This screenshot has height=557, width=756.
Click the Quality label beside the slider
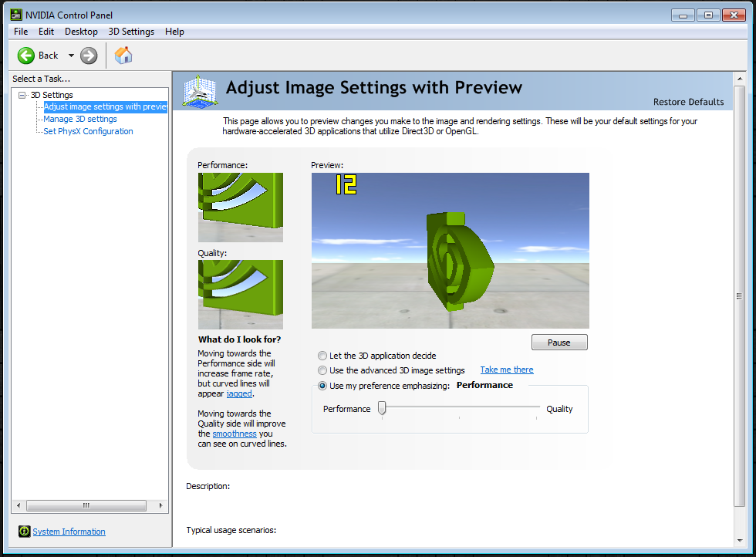click(x=559, y=409)
